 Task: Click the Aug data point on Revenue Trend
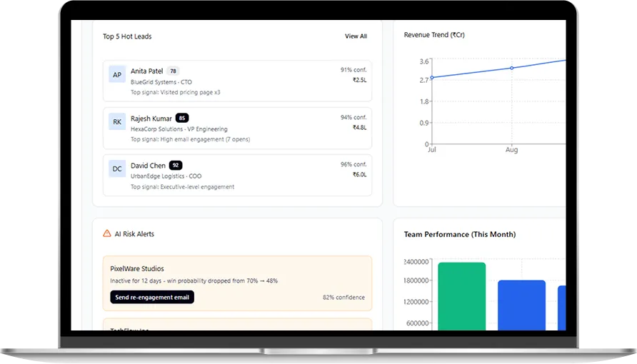[511, 68]
